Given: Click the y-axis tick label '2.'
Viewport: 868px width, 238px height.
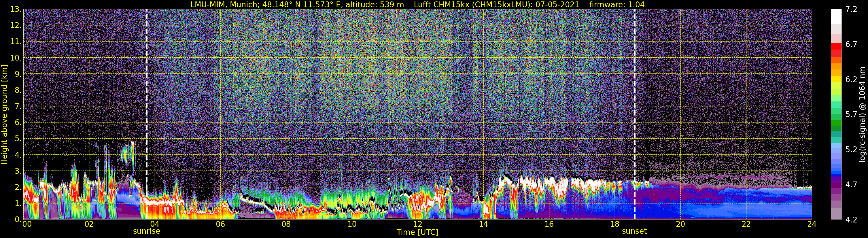Looking at the screenshot, I should pyautogui.click(x=18, y=187).
